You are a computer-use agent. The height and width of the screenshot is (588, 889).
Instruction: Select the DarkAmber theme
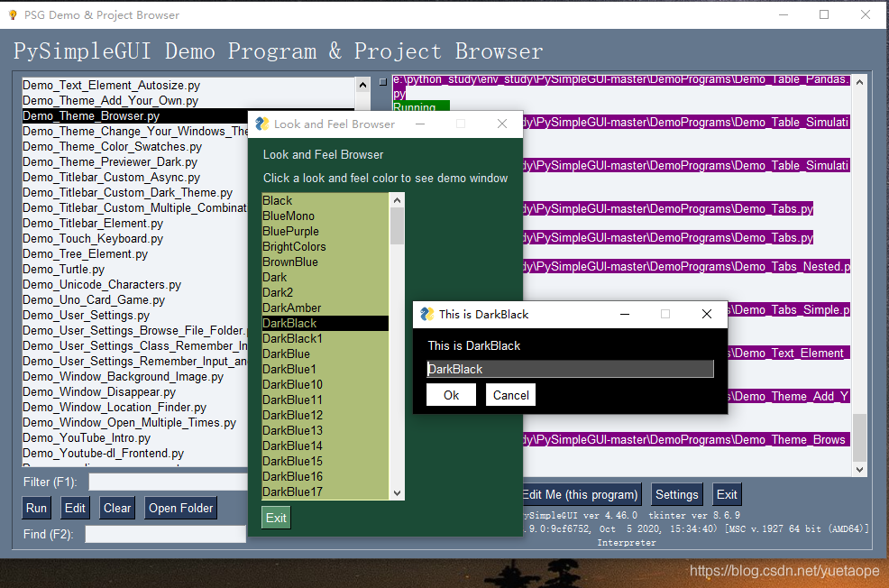(x=325, y=308)
